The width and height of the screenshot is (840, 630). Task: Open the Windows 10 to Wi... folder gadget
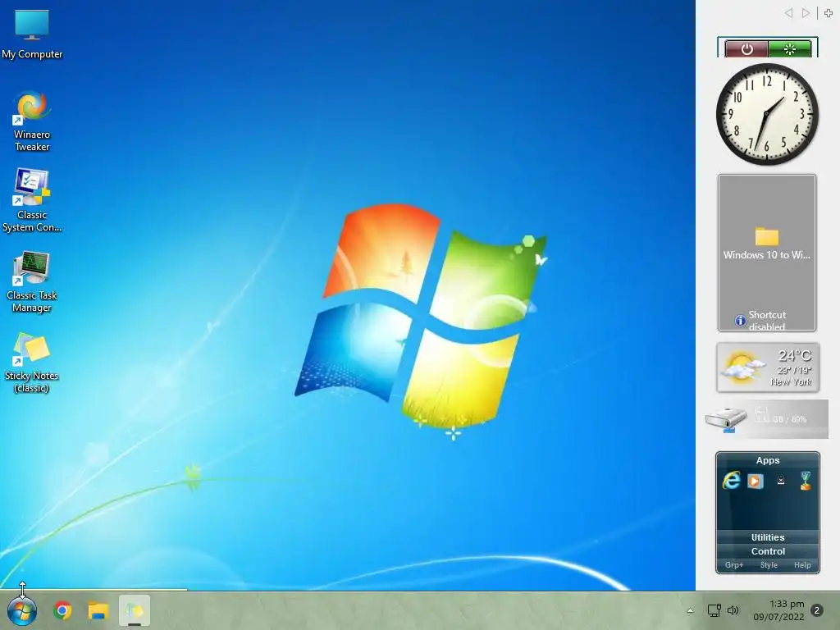pyautogui.click(x=767, y=244)
